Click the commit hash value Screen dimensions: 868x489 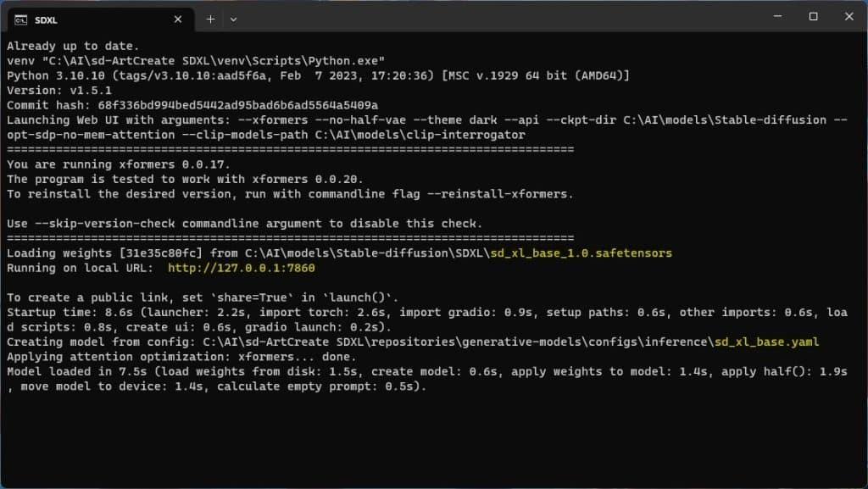click(x=238, y=105)
